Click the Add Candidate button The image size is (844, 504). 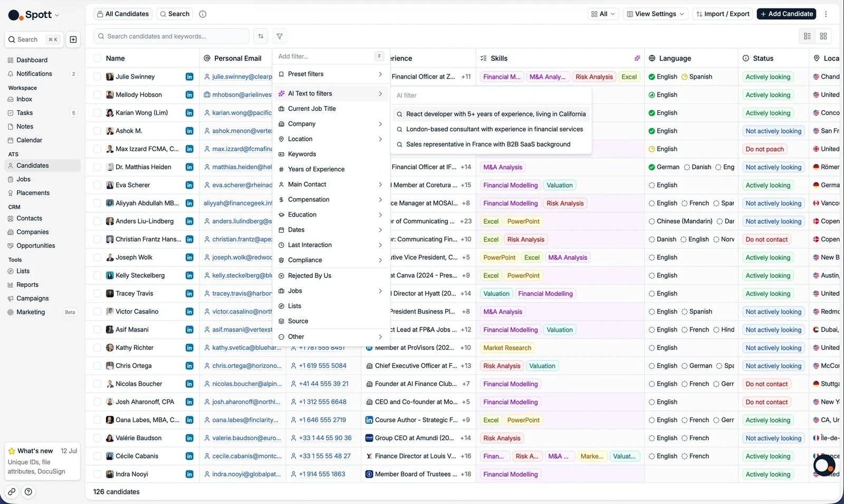[787, 14]
